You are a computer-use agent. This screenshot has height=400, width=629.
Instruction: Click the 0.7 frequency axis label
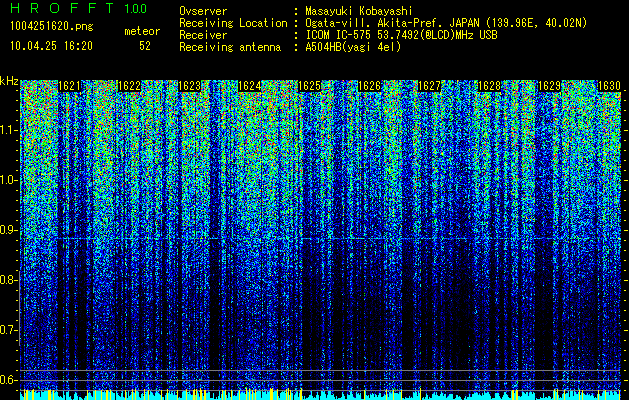tap(9, 330)
